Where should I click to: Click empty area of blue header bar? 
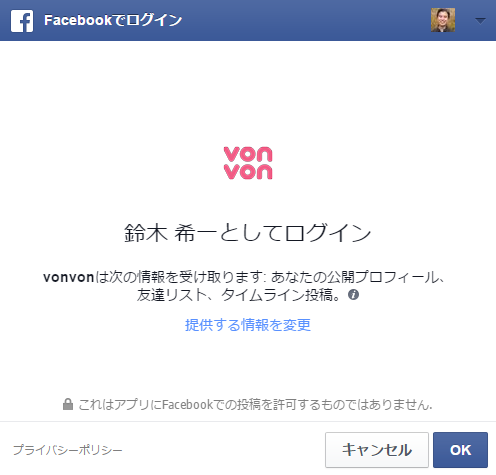click(x=300, y=20)
